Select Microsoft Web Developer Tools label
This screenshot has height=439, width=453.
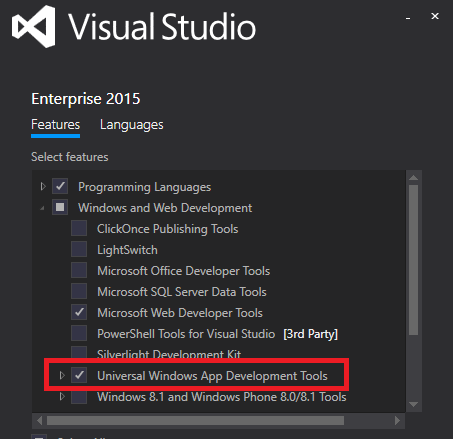180,313
